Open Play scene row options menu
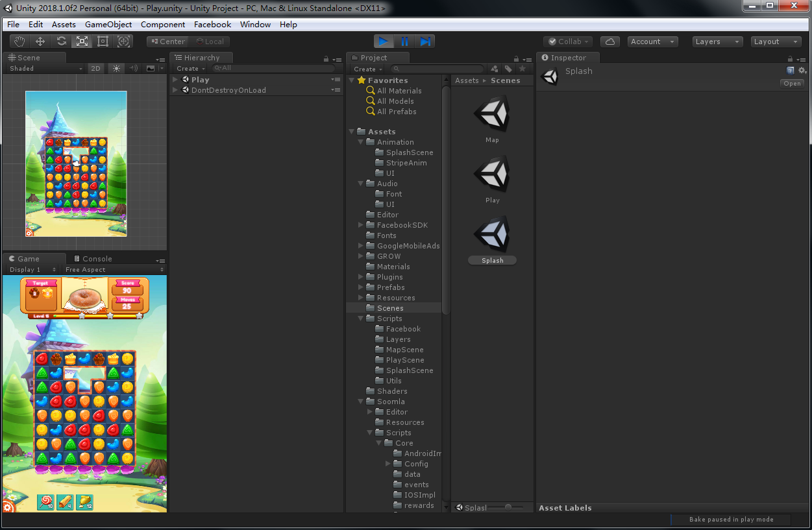The image size is (812, 530). pyautogui.click(x=336, y=80)
